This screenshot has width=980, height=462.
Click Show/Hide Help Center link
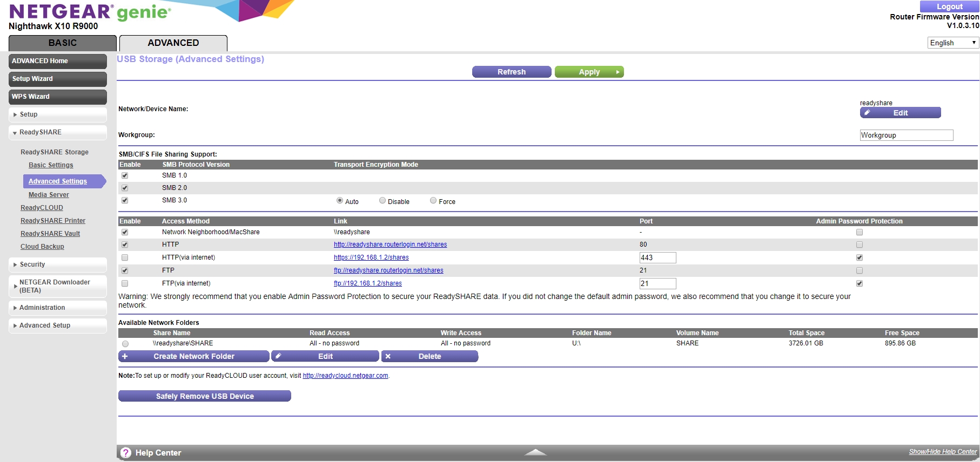[x=943, y=452]
